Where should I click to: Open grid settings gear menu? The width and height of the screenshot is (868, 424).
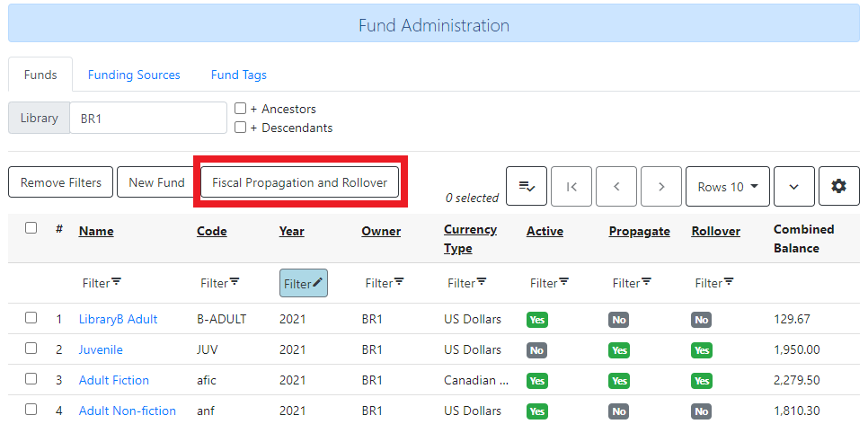pos(838,187)
